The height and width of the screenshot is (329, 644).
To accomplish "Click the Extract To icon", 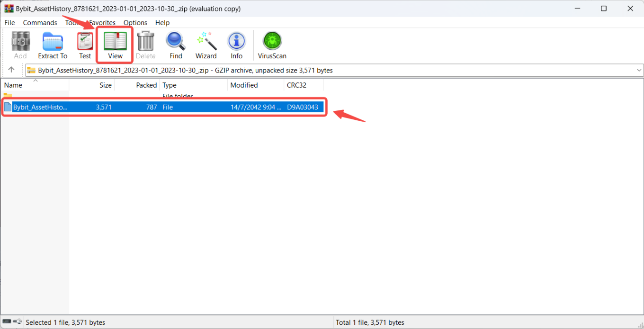I will 52,45.
